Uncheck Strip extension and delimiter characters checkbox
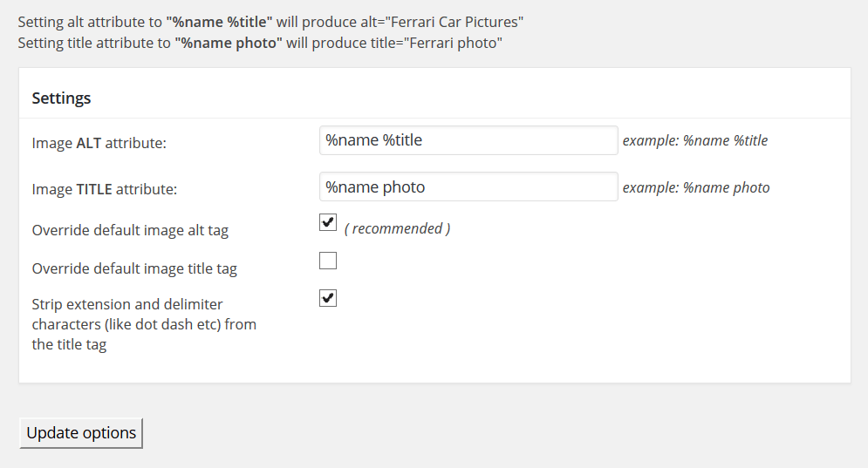 328,297
